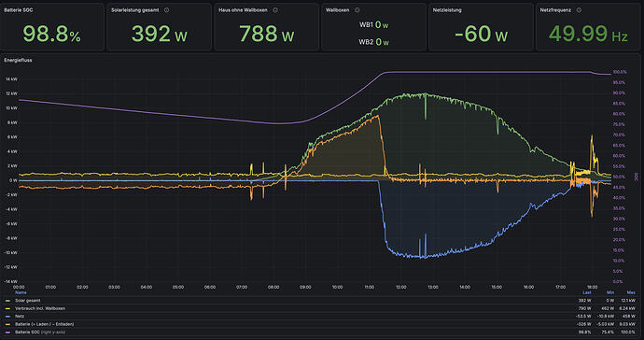This screenshot has width=644, height=340.
Task: Click the 49.99 Hz frequency value
Action: point(588,34)
